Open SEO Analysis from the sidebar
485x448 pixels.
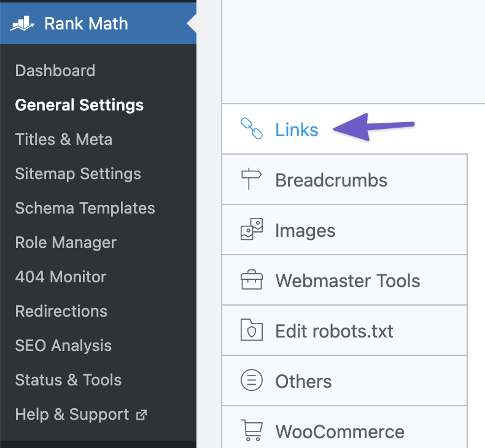pyautogui.click(x=63, y=346)
